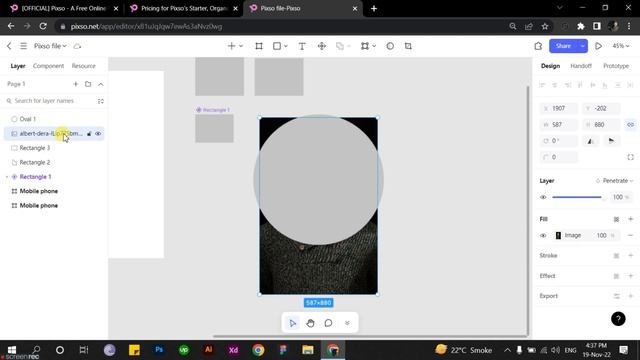
Task: Add a new Fill
Action: (x=631, y=219)
